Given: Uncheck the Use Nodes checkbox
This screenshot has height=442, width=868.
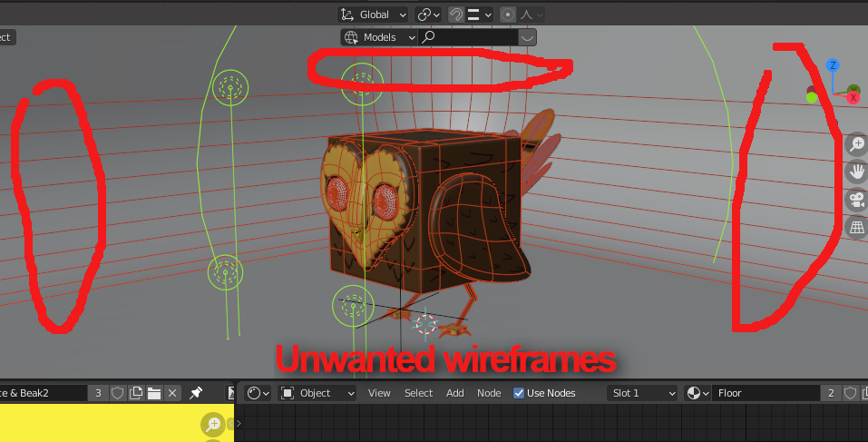Looking at the screenshot, I should [x=519, y=393].
